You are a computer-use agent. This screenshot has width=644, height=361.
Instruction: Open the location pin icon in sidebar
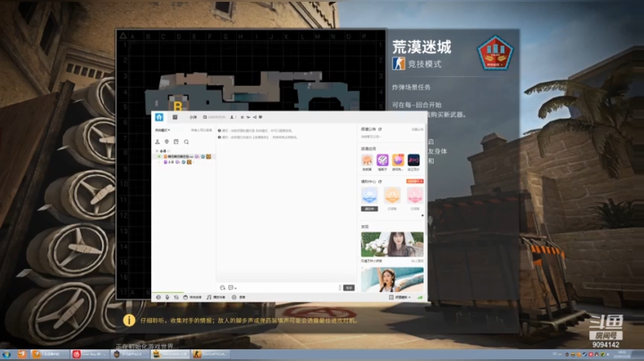tap(166, 142)
